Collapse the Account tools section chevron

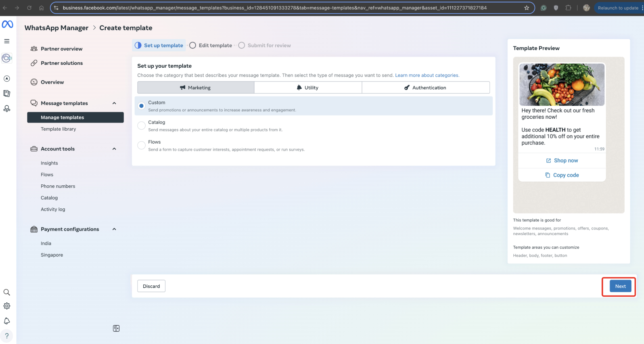114,149
